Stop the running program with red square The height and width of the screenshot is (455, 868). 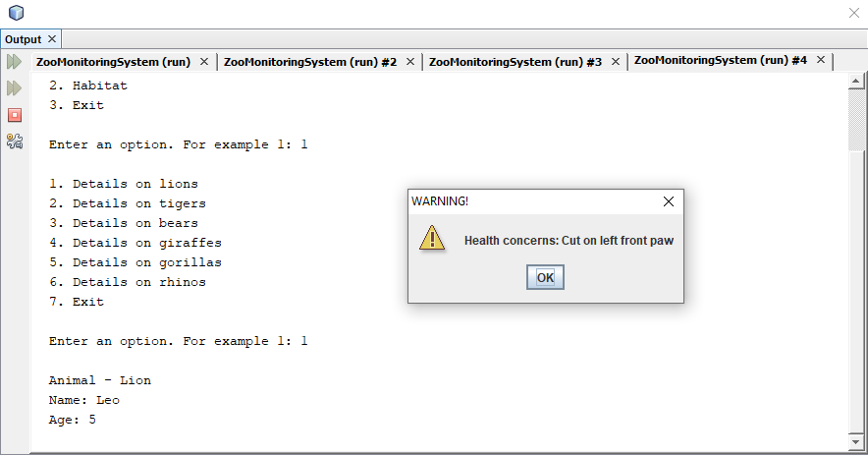(15, 115)
